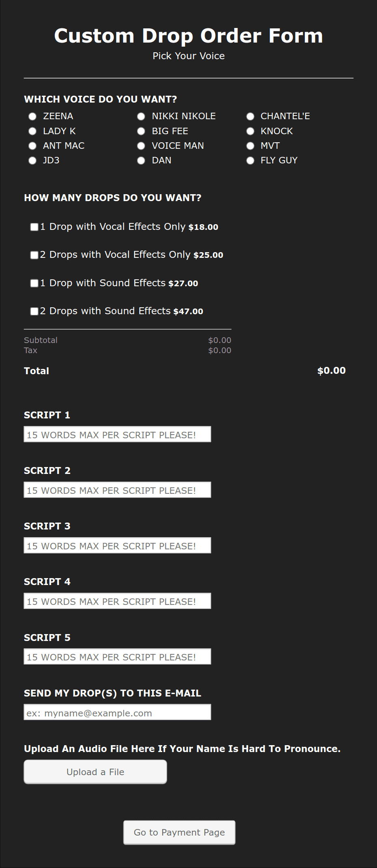The image size is (377, 868).
Task: Select the FLY GUY voice
Action: point(251,161)
